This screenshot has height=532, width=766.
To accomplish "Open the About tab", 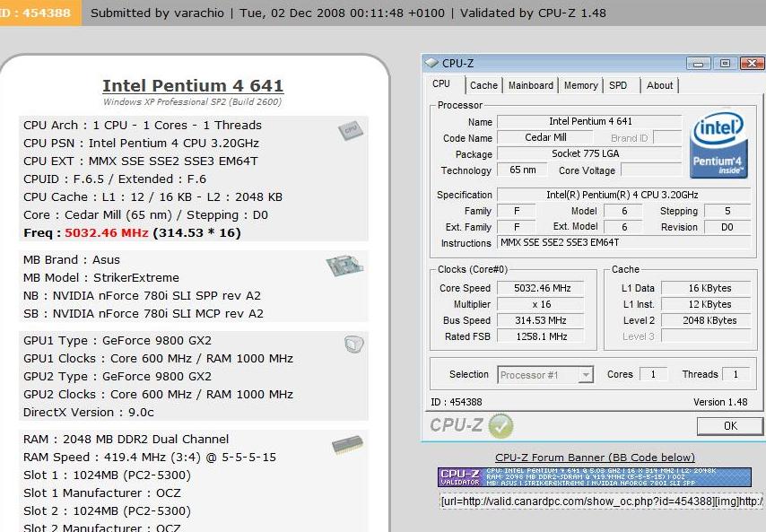I will point(659,85).
